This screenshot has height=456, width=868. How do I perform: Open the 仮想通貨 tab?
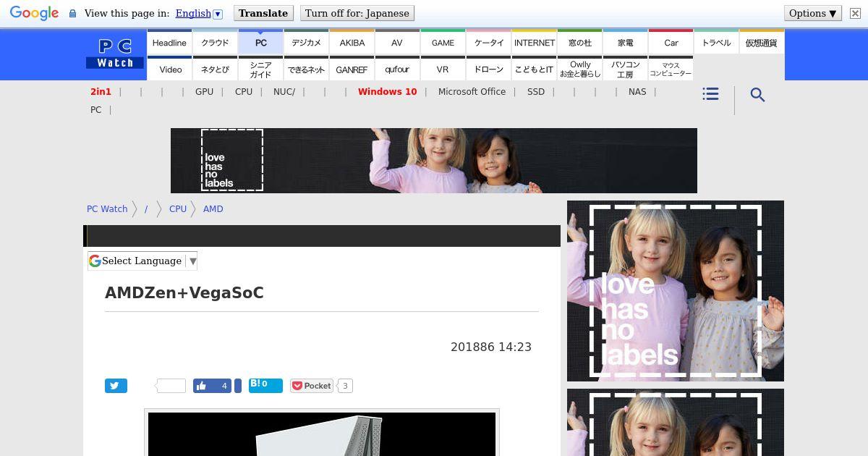pos(762,43)
